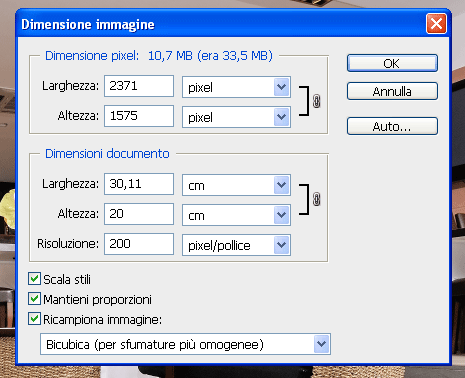Click the Annulla button
This screenshot has height=378, width=465.
coord(392,91)
